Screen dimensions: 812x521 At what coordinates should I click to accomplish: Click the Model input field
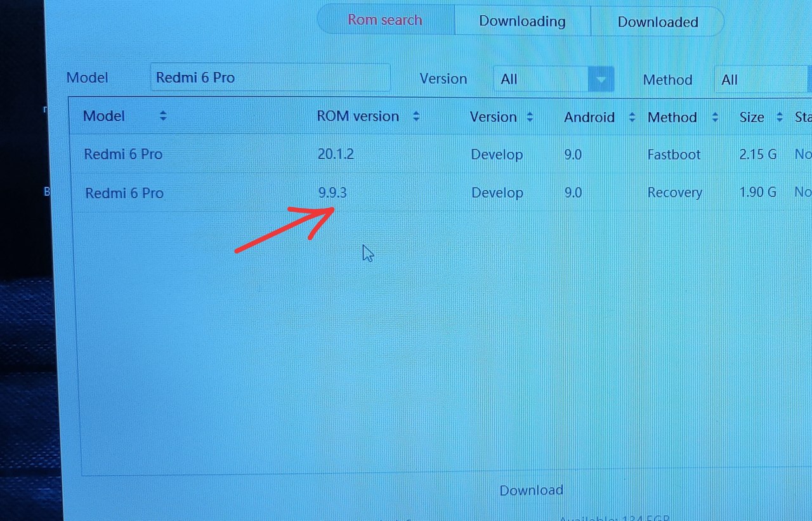click(x=270, y=77)
